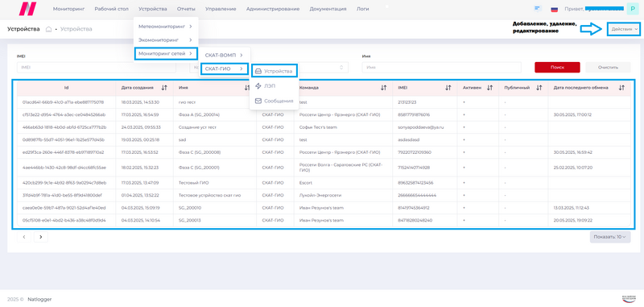The width and height of the screenshot is (644, 307).
Task: Switch language via Russian flag icon
Action: pyautogui.click(x=554, y=9)
